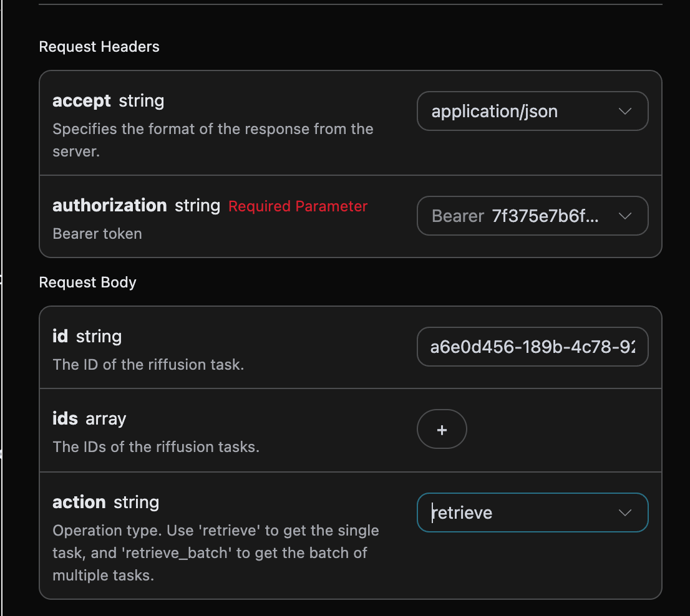This screenshot has height=616, width=690.
Task: Click the bold authorization parameter name
Action: pos(110,206)
